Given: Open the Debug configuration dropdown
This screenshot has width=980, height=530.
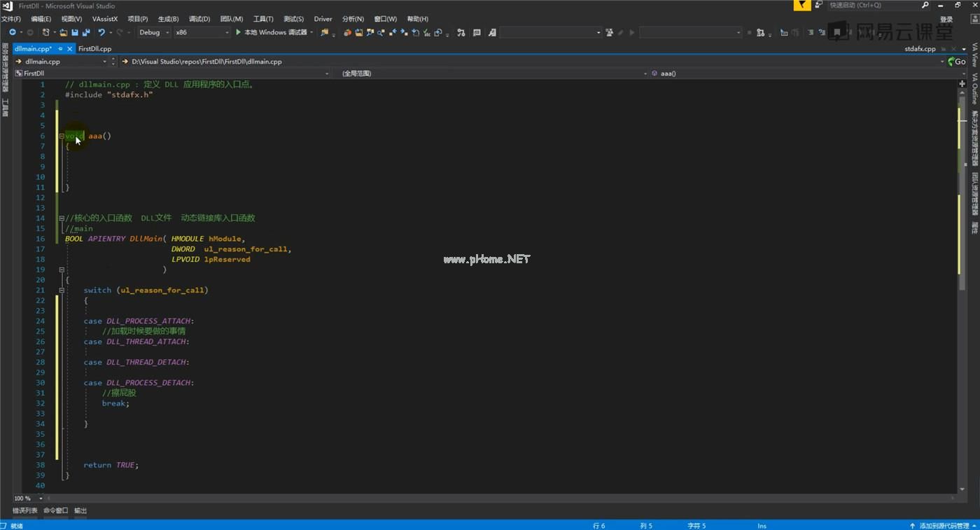Looking at the screenshot, I should [x=154, y=32].
